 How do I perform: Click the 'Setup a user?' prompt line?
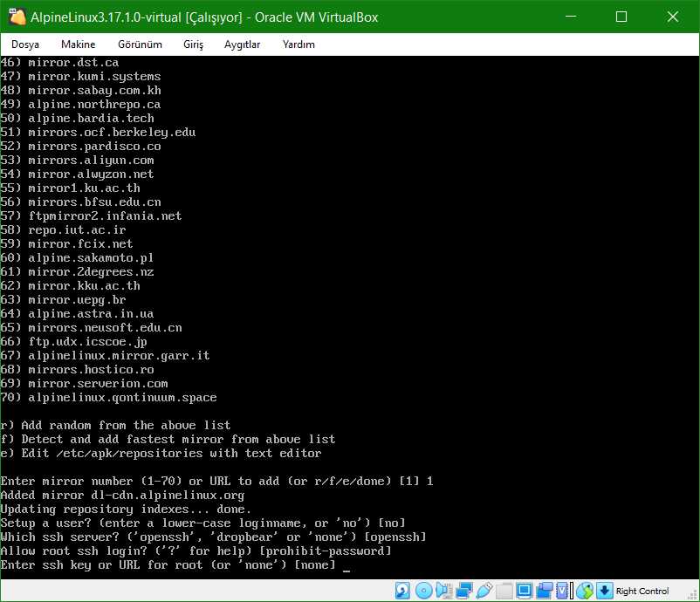click(x=203, y=523)
